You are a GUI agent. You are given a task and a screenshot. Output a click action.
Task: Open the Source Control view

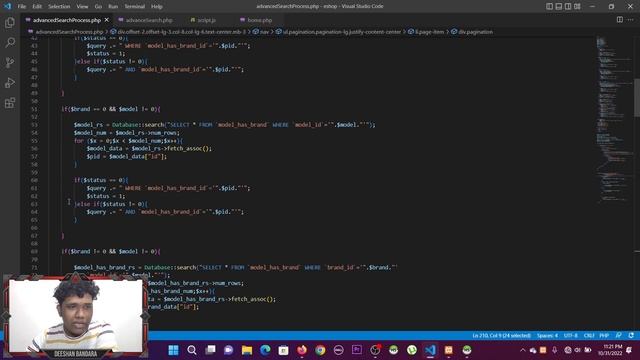click(x=10, y=62)
